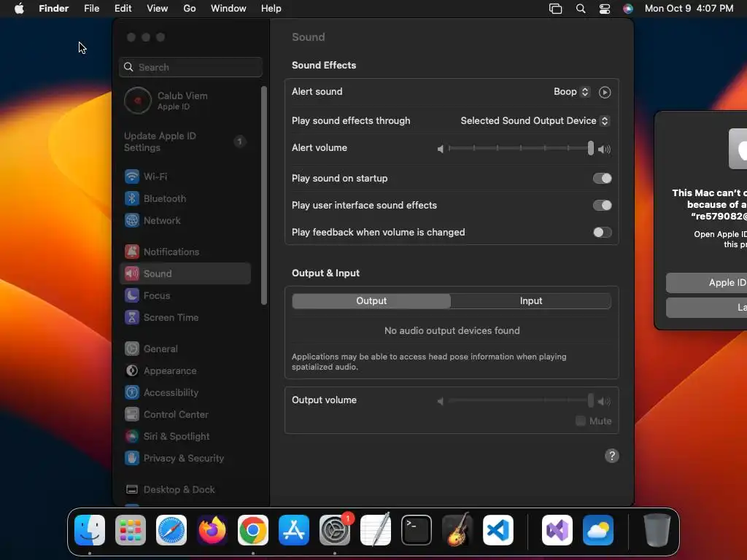
Task: Open the Alert sound Boop dropdown
Action: click(572, 92)
